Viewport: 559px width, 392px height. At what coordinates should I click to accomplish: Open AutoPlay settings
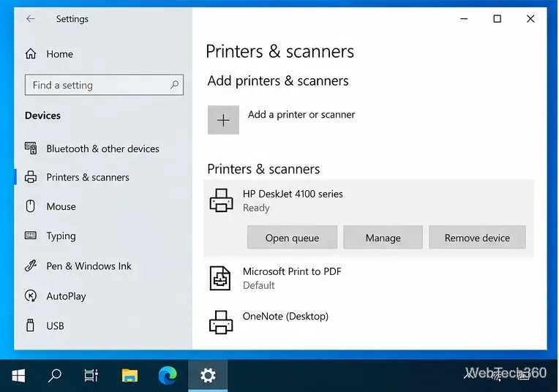tap(56, 295)
